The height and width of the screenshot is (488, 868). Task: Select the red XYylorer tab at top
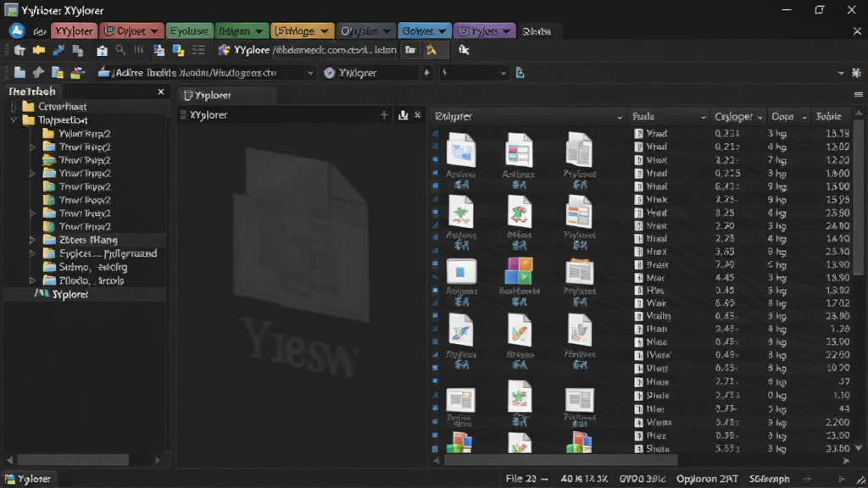click(74, 31)
